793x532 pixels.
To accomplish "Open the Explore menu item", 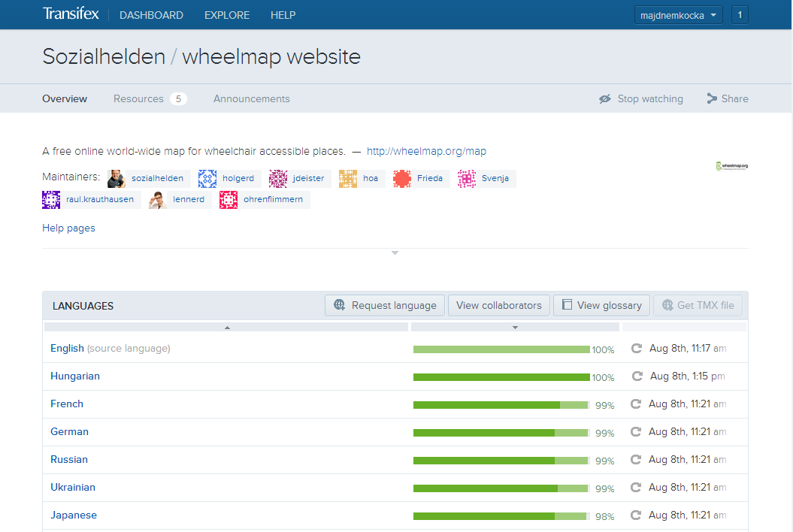I will coord(227,15).
